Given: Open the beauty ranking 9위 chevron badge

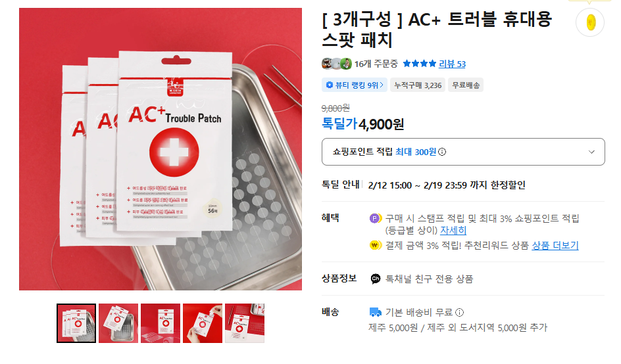Looking at the screenshot, I should tap(355, 85).
